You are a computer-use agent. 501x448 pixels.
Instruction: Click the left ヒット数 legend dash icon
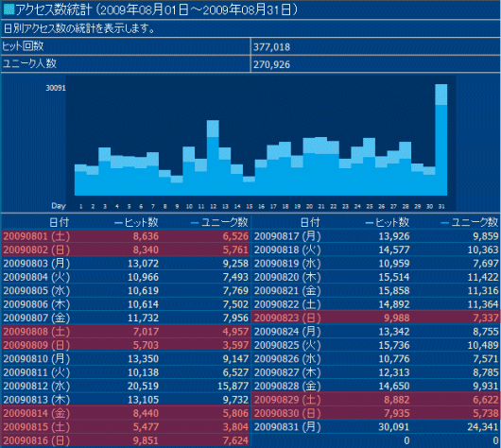tap(118, 223)
